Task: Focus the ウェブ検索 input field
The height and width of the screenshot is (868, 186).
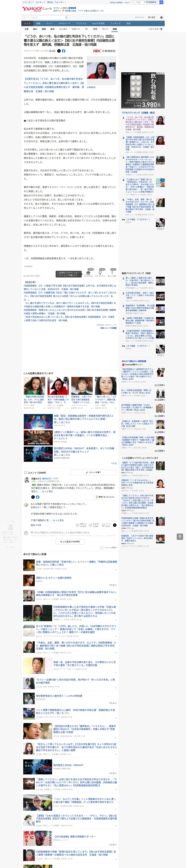Action: pos(137,2)
